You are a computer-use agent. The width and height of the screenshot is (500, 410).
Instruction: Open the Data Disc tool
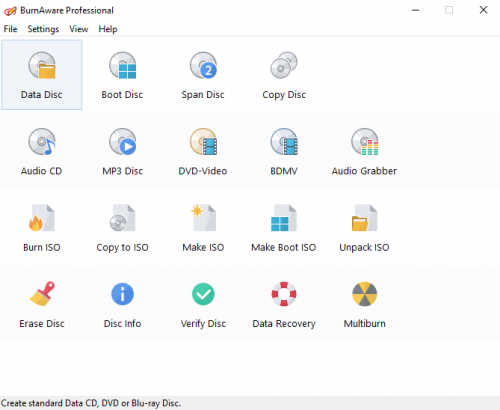click(x=42, y=75)
